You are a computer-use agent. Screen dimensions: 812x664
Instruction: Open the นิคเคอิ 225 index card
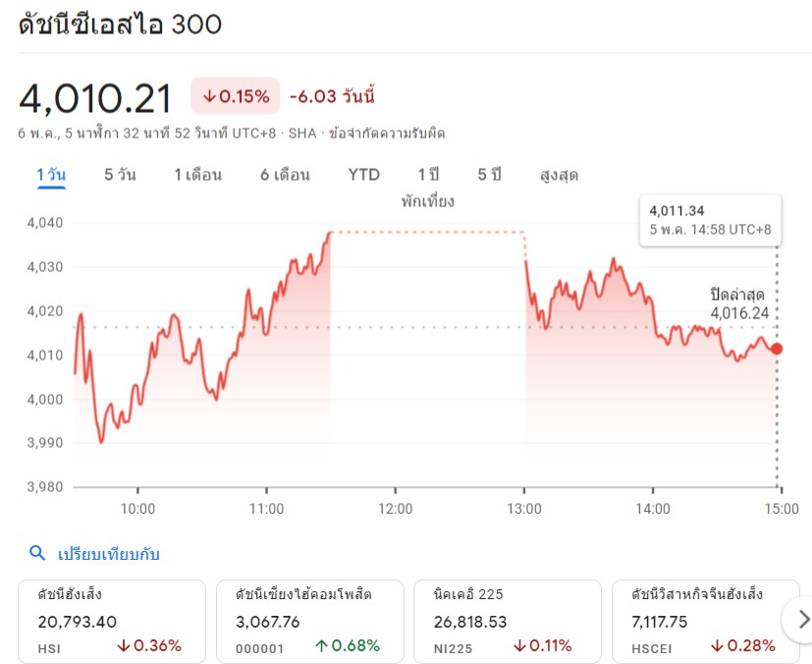tap(508, 619)
